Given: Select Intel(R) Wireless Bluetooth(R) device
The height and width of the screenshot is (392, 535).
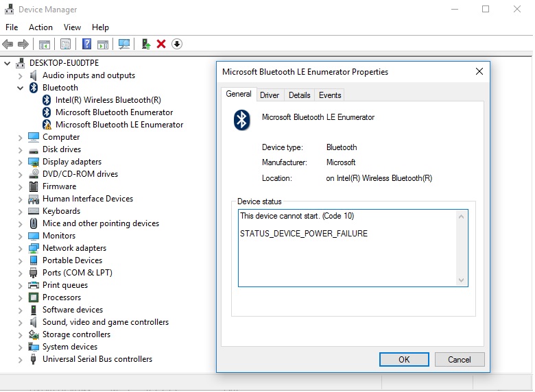Looking at the screenshot, I should (108, 100).
